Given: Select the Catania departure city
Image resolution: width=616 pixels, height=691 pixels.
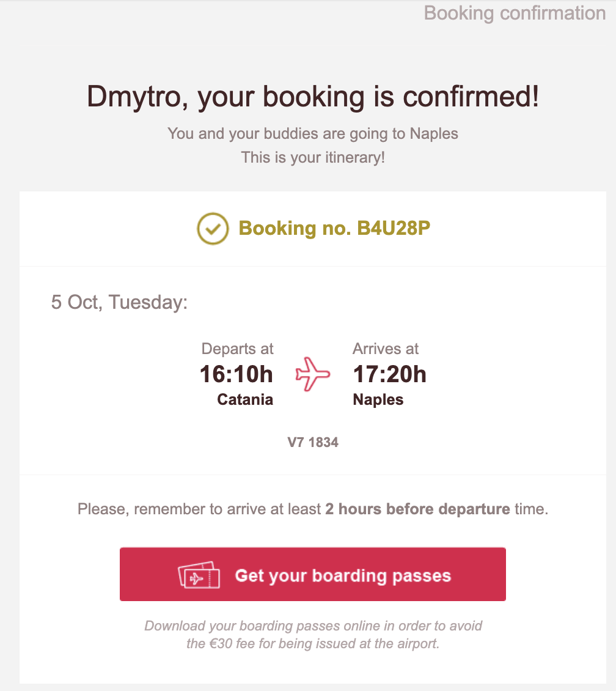Looking at the screenshot, I should pyautogui.click(x=245, y=400).
